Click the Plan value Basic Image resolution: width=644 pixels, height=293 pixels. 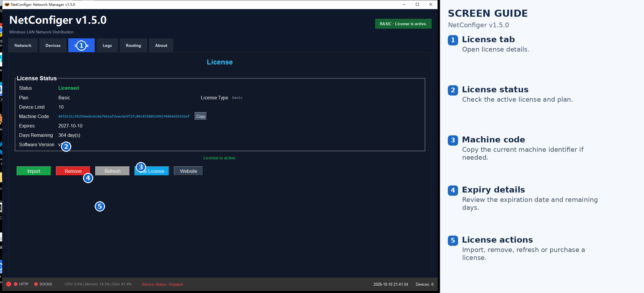pos(64,98)
